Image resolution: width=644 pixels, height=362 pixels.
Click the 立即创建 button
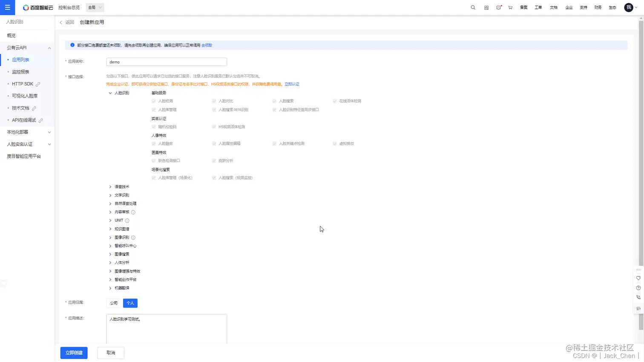74,353
